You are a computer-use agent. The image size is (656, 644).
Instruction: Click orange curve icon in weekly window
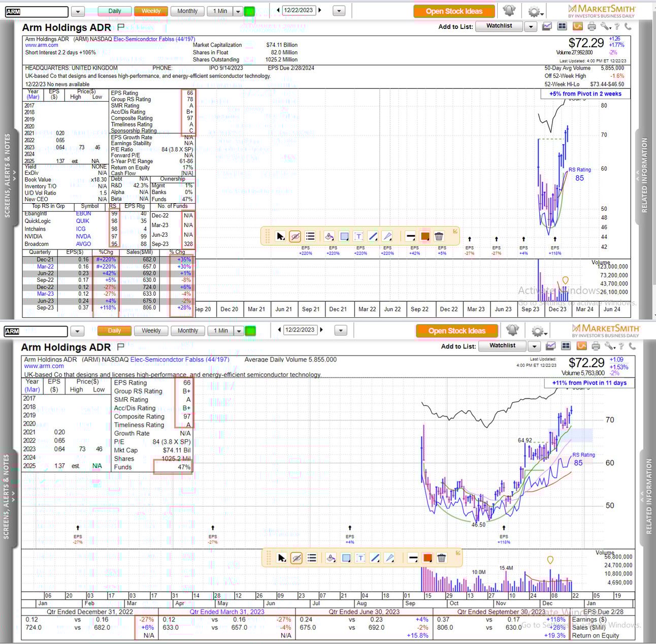578,26
